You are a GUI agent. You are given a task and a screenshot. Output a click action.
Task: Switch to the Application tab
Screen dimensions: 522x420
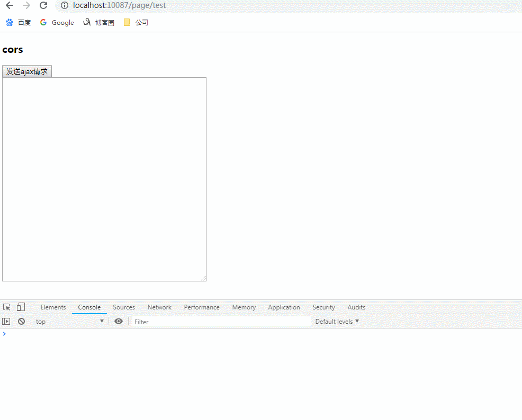click(284, 307)
